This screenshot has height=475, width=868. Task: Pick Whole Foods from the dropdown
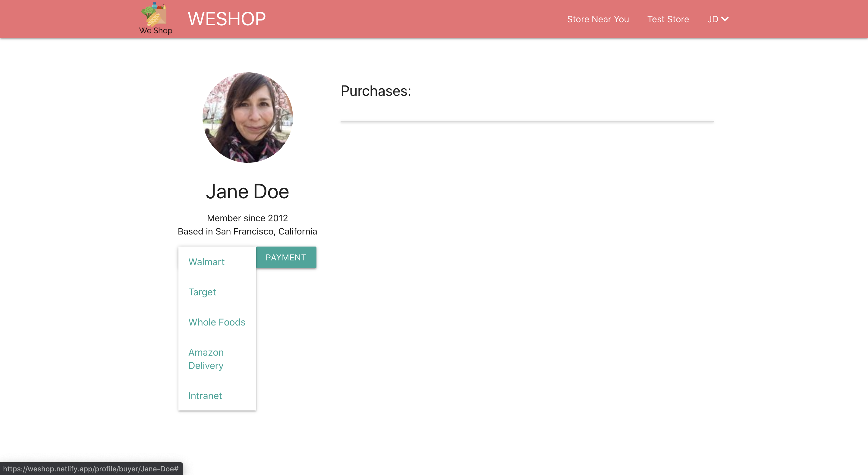pos(217,322)
